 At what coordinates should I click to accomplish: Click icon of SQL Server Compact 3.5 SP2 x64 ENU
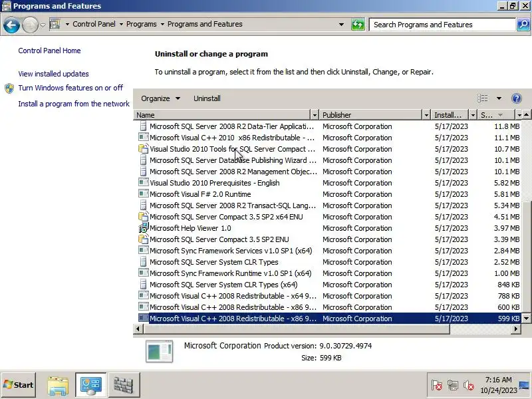point(144,217)
